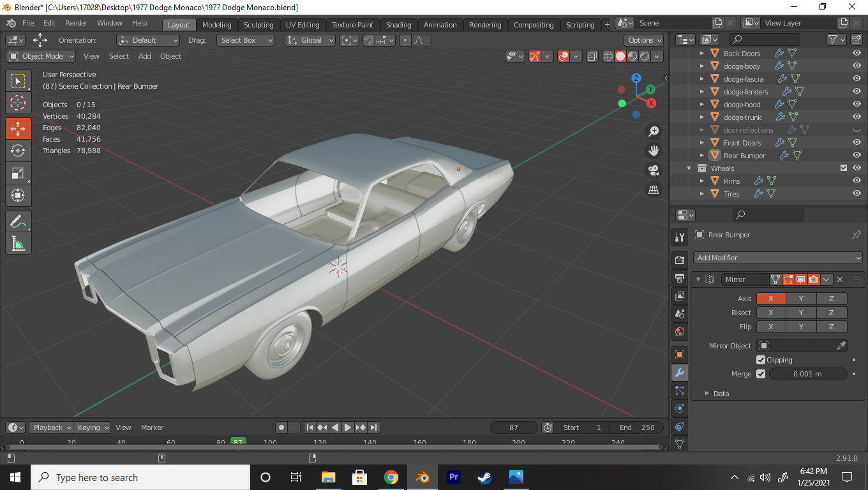868x490 pixels.
Task: Select the Annotate pencil tool
Action: [18, 221]
